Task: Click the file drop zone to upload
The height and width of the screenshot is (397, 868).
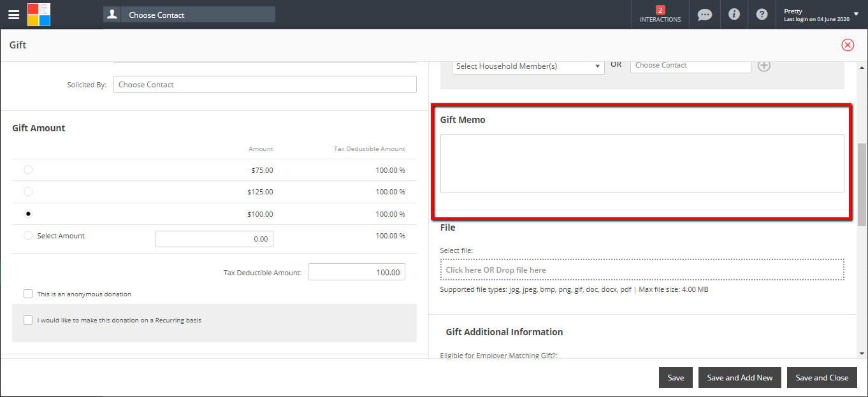Action: [642, 270]
